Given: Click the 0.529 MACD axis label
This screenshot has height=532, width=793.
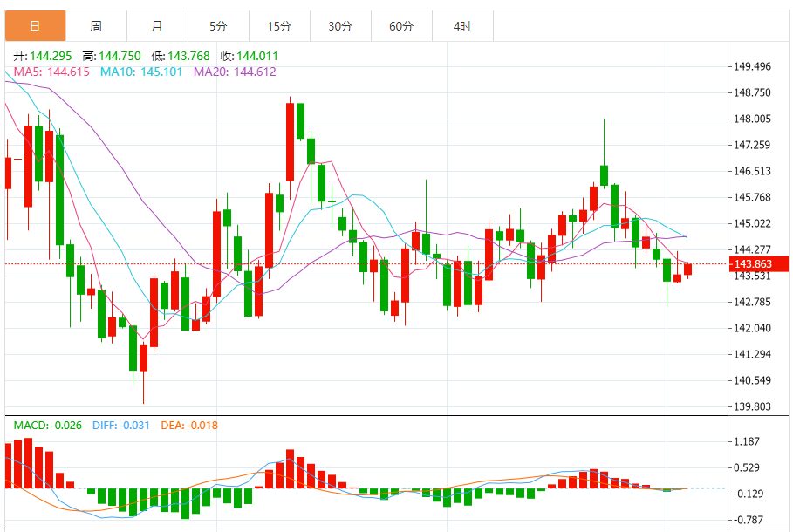Looking at the screenshot, I should click(x=747, y=467).
